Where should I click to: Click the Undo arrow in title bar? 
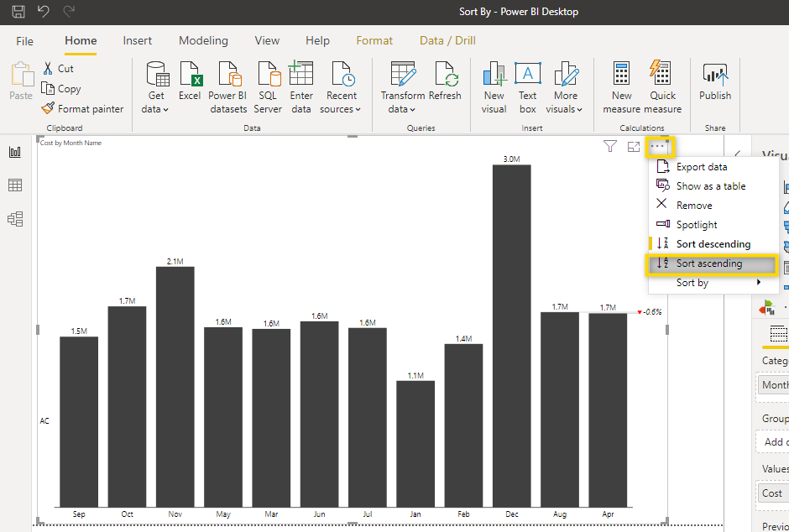[42, 11]
